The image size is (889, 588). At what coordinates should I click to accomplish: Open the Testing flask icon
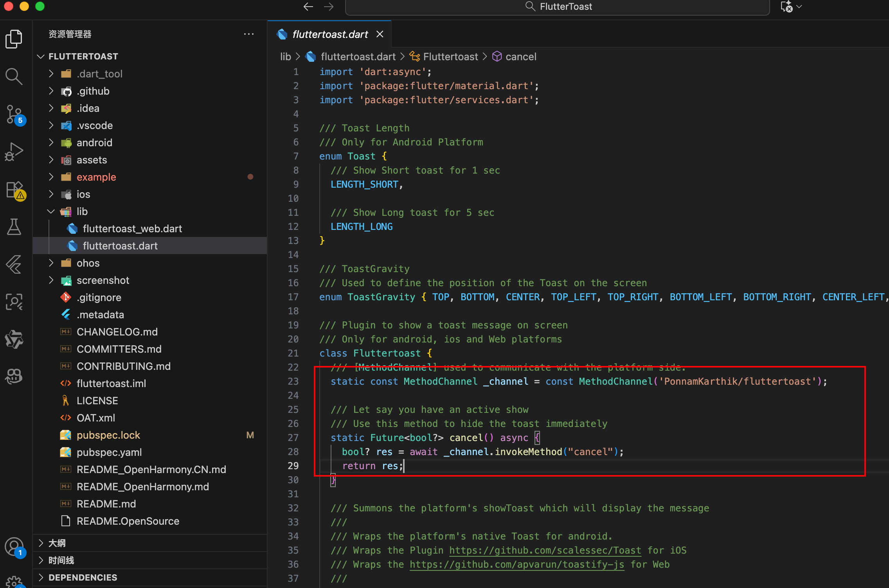(x=14, y=227)
